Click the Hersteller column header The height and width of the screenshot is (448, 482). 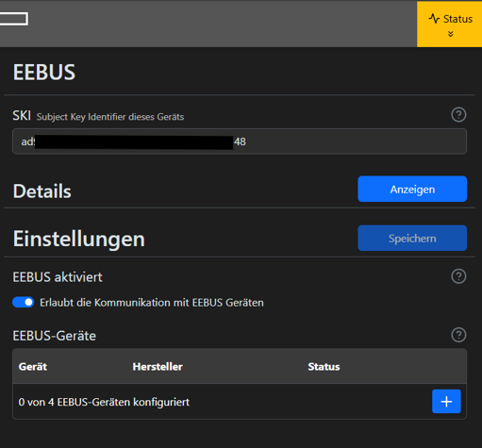[x=158, y=367]
